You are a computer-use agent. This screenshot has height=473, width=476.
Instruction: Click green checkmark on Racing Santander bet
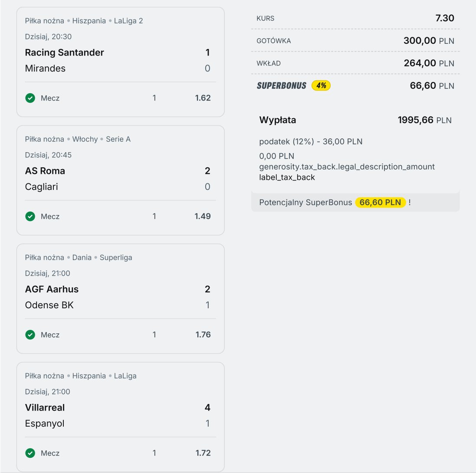click(30, 98)
